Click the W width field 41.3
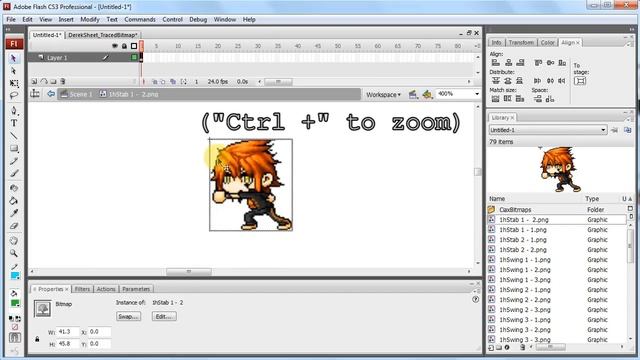640x360 pixels. pyautogui.click(x=68, y=332)
